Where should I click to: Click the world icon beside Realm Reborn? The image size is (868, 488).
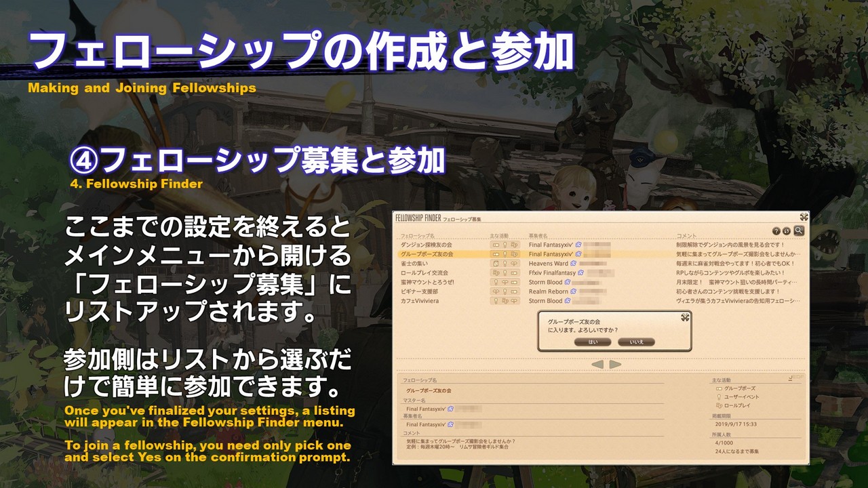[574, 291]
